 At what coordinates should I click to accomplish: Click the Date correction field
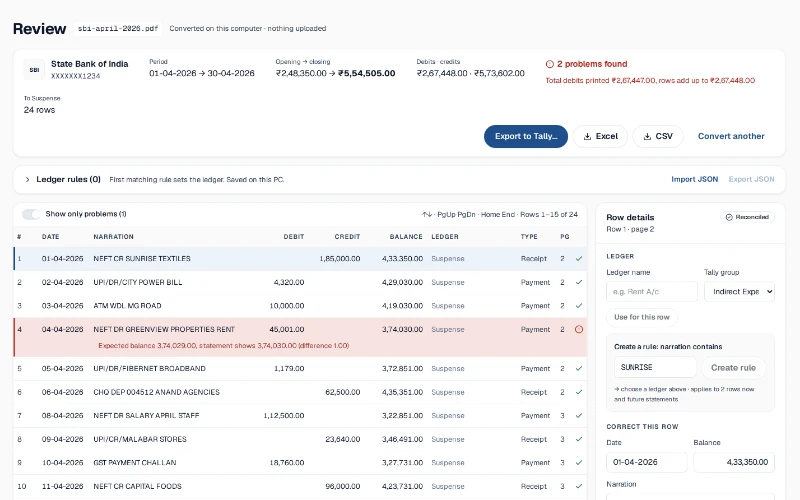(646, 462)
